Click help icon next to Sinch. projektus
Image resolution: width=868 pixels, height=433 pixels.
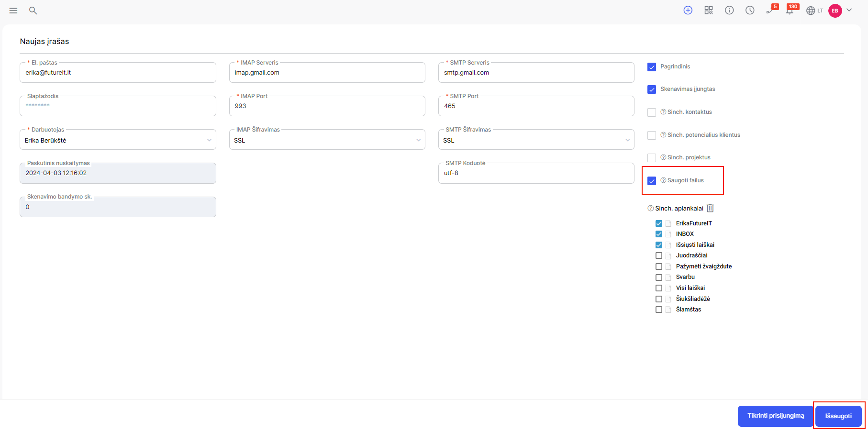[663, 157]
